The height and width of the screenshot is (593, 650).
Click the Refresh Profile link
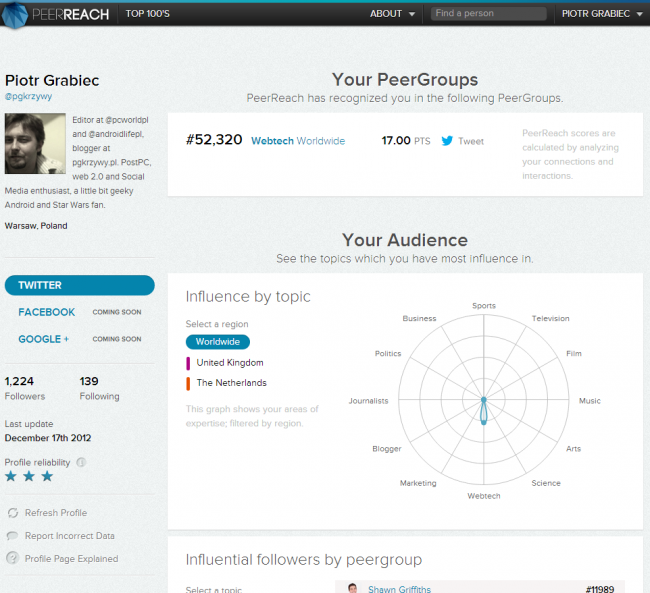click(x=56, y=513)
